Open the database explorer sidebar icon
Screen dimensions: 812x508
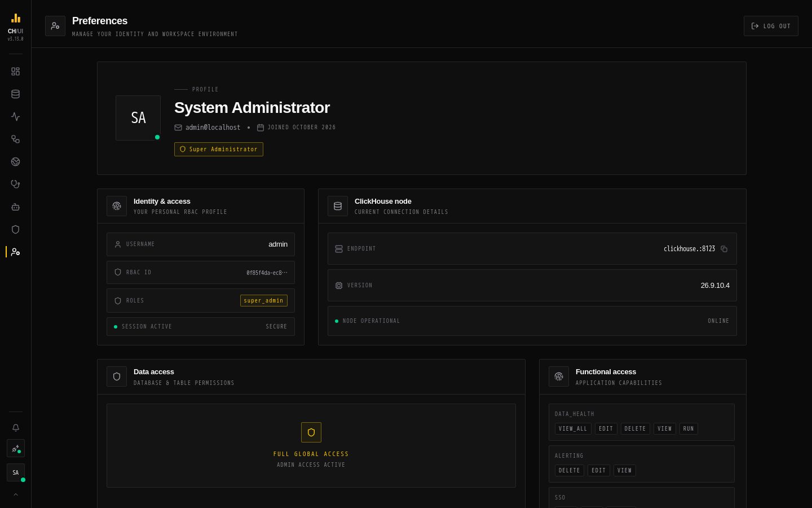(x=15, y=94)
